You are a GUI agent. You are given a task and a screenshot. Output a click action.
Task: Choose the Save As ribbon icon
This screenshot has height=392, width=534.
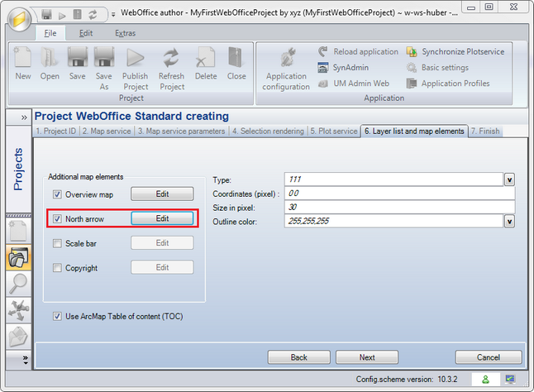point(104,57)
